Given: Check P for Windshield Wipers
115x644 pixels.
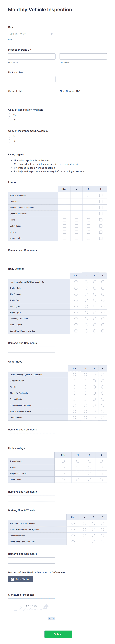Looking at the screenshot, I should coord(89,195).
